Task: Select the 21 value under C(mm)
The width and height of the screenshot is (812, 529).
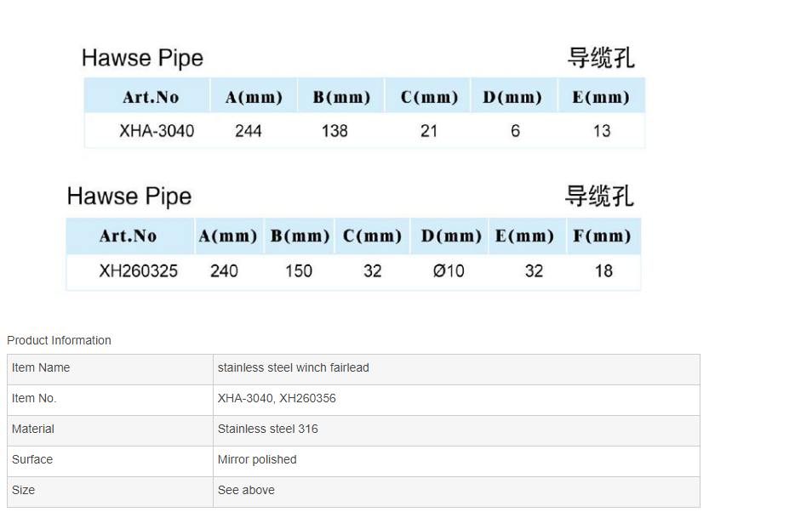Action: [429, 131]
